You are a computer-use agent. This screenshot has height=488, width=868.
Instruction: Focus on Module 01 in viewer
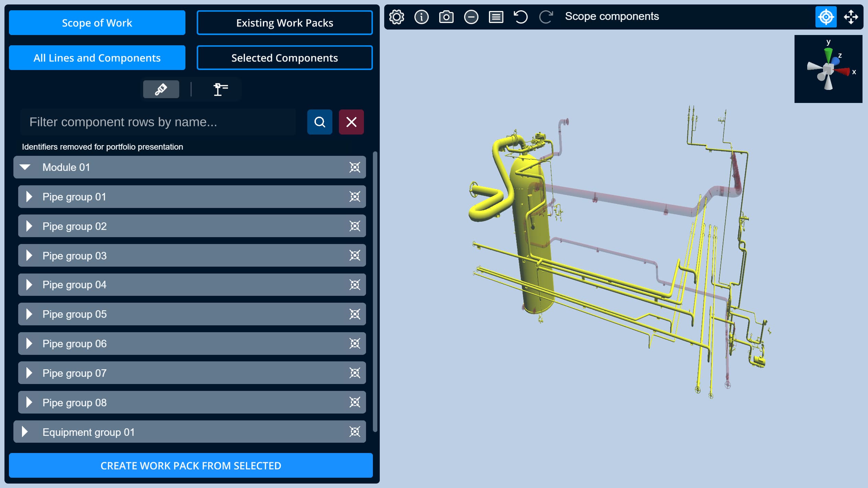click(355, 167)
